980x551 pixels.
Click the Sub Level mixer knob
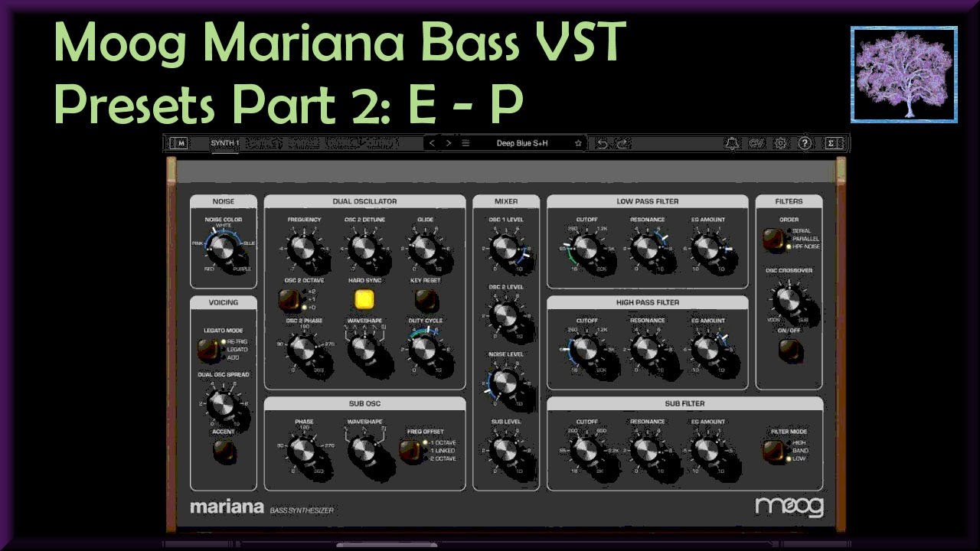(x=505, y=450)
